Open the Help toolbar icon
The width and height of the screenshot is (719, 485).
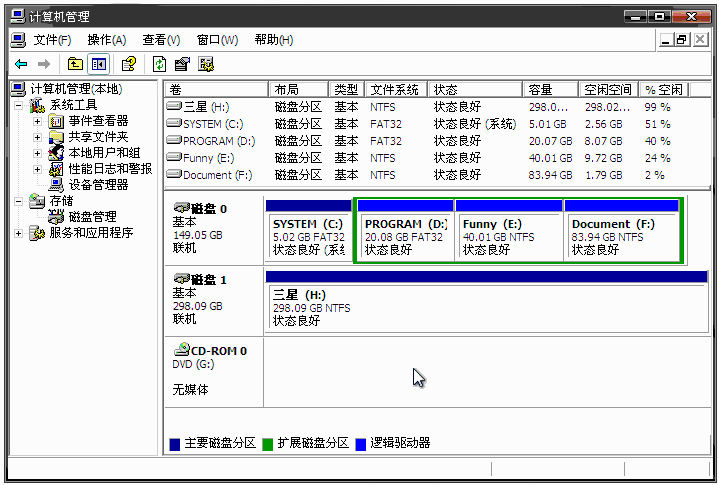tap(129, 64)
